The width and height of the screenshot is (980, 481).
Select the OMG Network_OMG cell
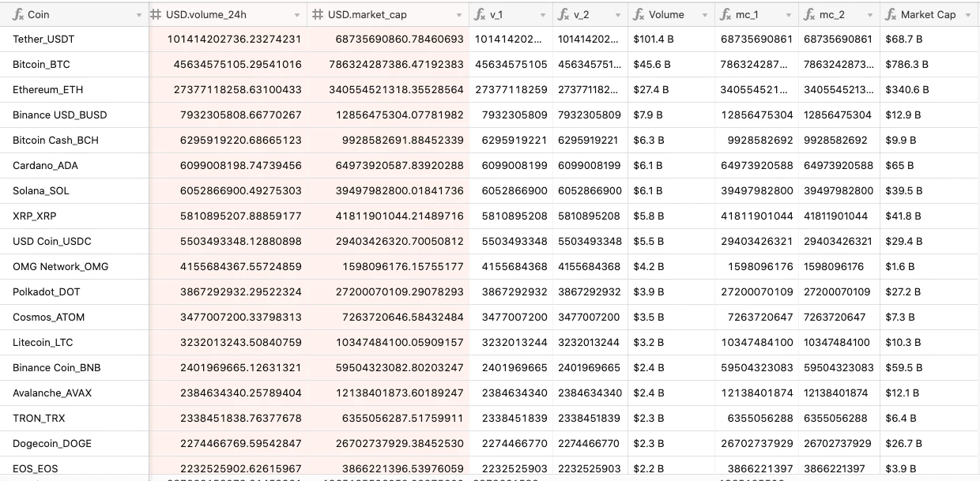[x=74, y=266]
